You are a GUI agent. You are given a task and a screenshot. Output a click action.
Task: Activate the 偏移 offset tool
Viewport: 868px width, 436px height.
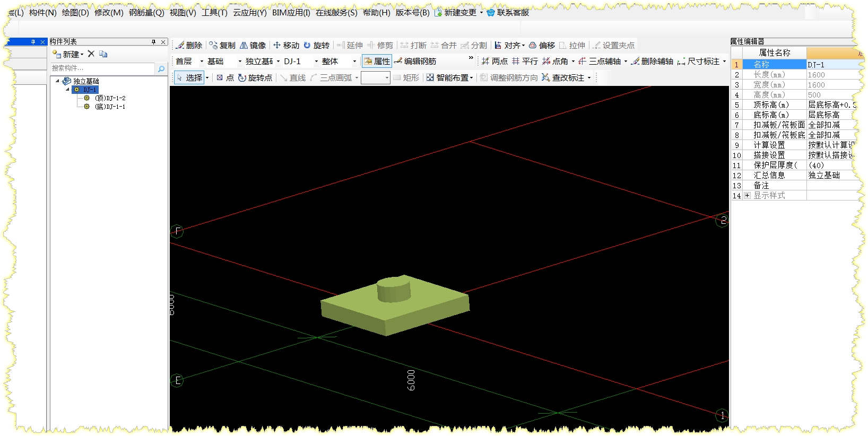542,46
